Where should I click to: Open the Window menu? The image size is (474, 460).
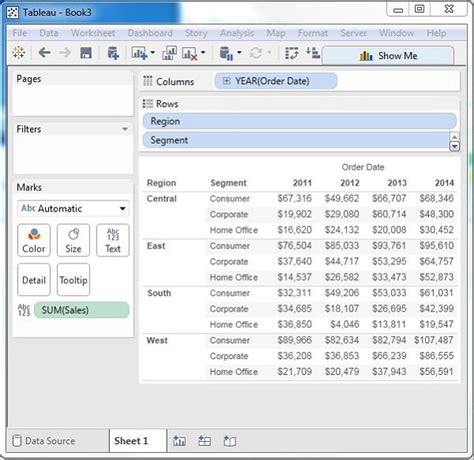(x=396, y=33)
